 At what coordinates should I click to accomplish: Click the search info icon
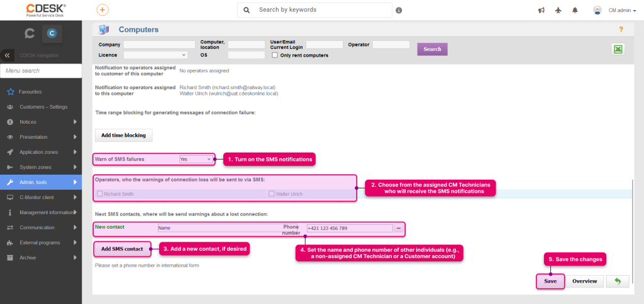pos(399,11)
